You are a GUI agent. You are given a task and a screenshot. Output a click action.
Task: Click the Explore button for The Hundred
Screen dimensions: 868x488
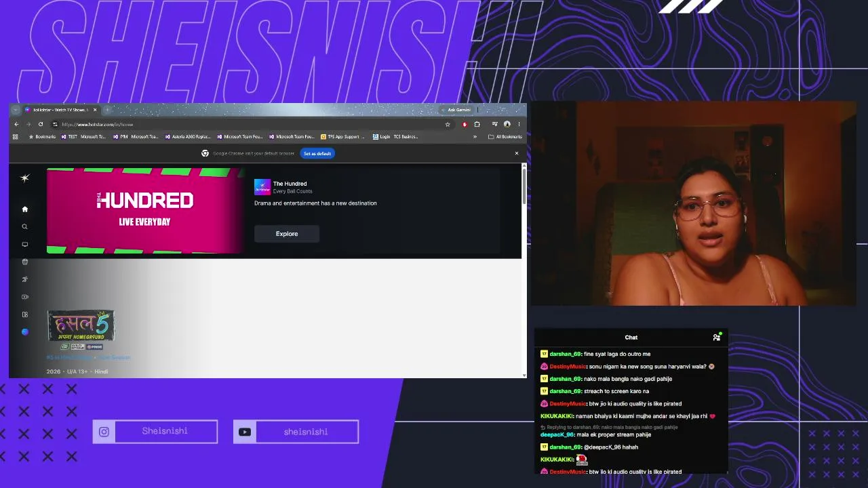tap(287, 234)
